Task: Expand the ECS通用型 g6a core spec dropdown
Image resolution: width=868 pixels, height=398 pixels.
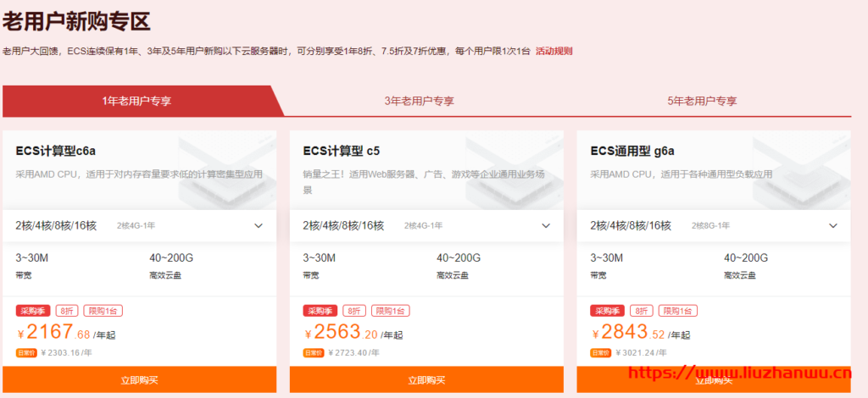Action: 833,226
